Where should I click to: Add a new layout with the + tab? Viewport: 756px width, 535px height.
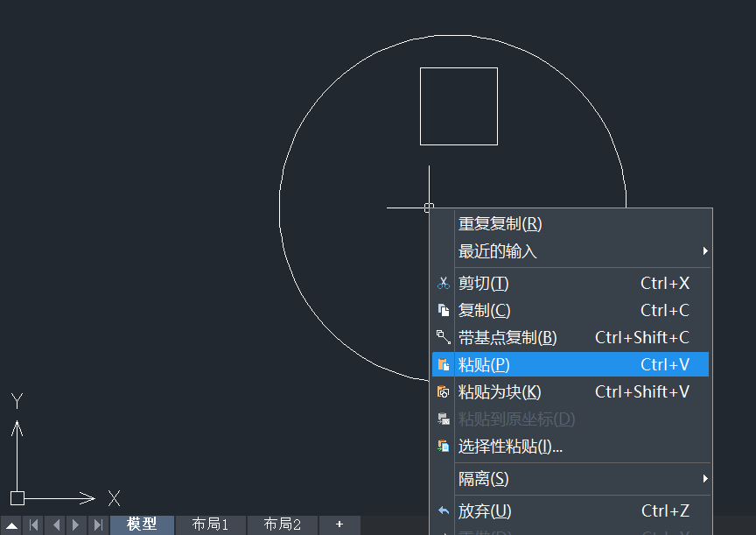339,524
